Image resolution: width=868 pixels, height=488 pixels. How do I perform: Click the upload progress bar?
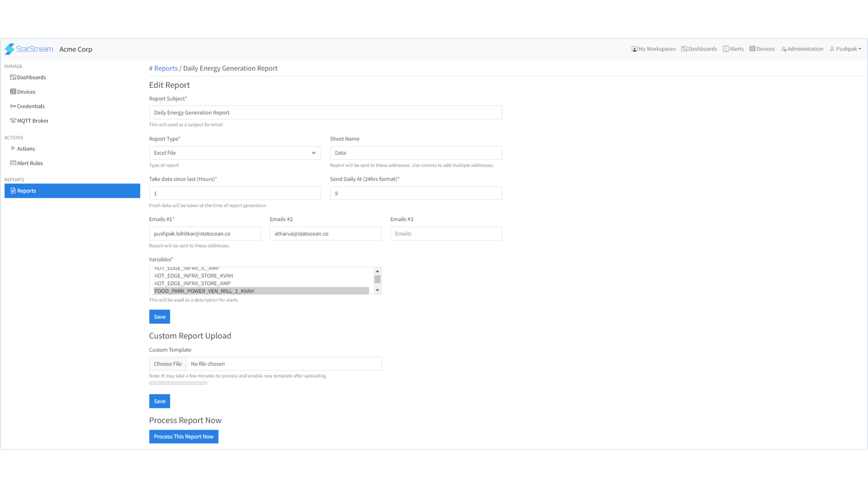[x=178, y=383]
